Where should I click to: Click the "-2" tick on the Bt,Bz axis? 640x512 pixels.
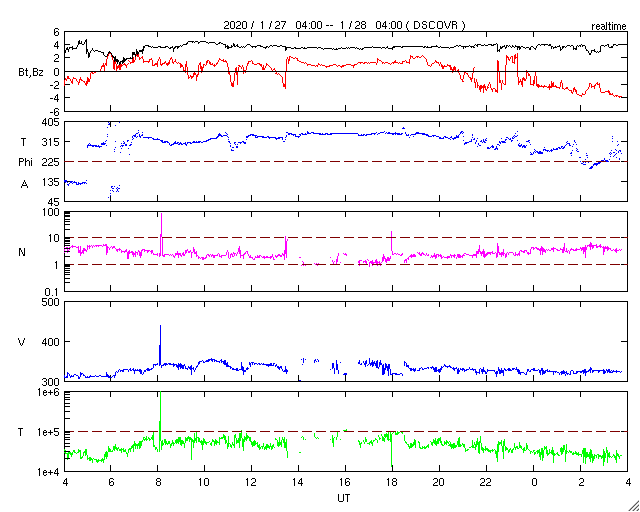pos(54,85)
